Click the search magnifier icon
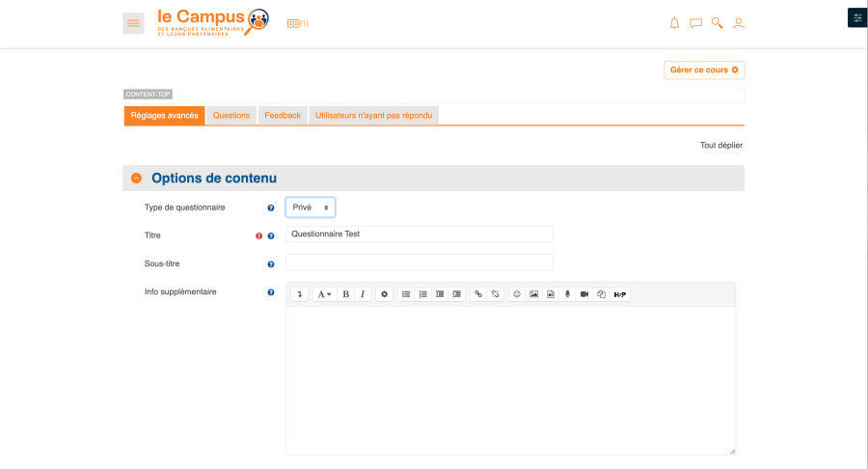The height and width of the screenshot is (469, 868). point(717,23)
